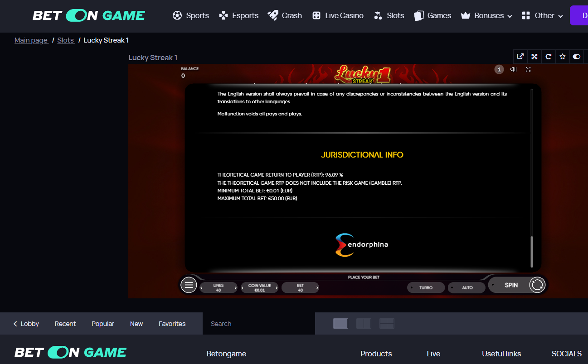Click the footer Bet On Game logo
This screenshot has width=588, height=364.
[x=71, y=352]
